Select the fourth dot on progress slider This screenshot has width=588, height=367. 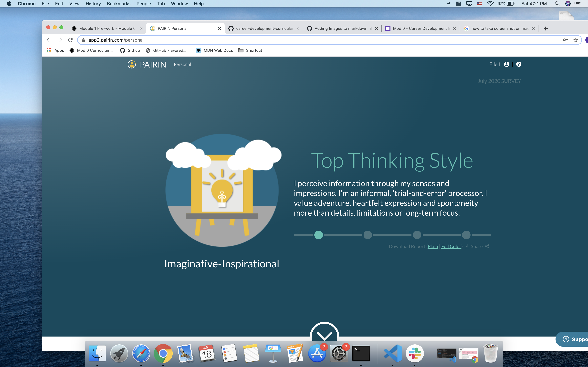pos(466,235)
